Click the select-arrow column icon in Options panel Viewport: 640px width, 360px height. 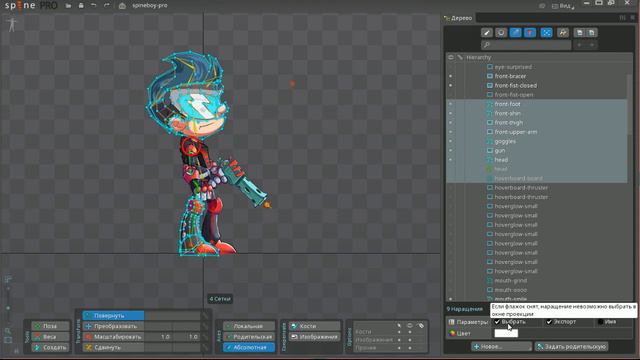pos(399,326)
